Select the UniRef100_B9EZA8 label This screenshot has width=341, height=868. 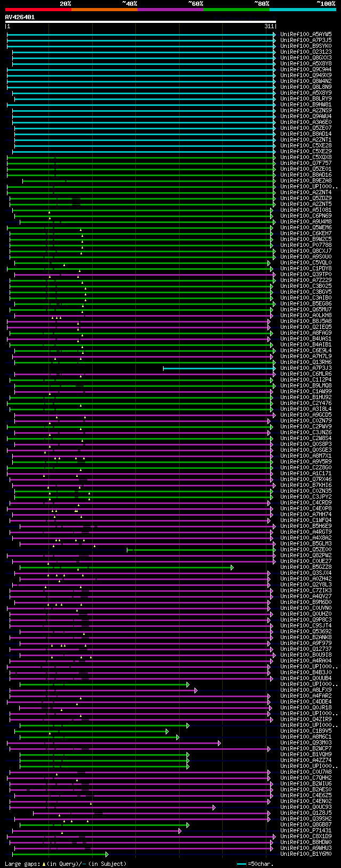306,180
